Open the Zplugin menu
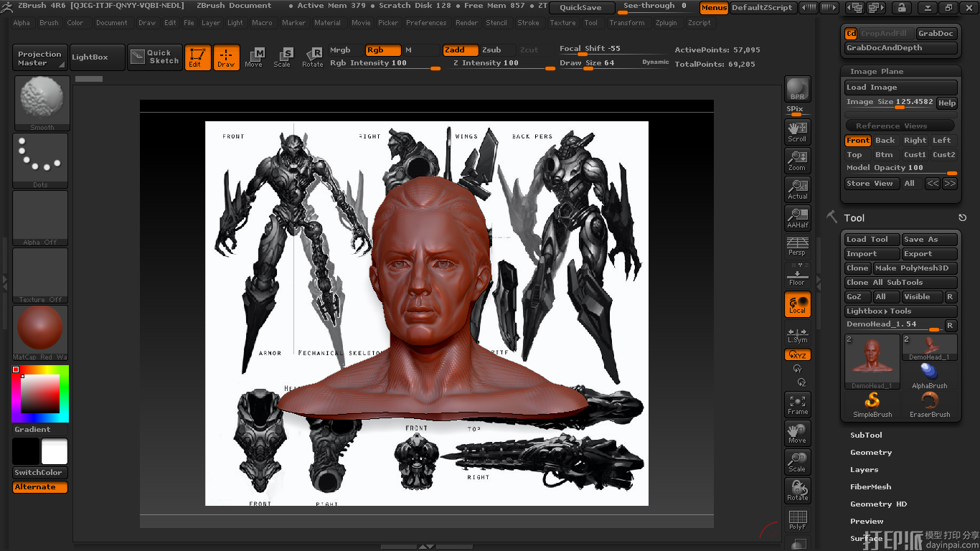The height and width of the screenshot is (551, 980). tap(666, 23)
